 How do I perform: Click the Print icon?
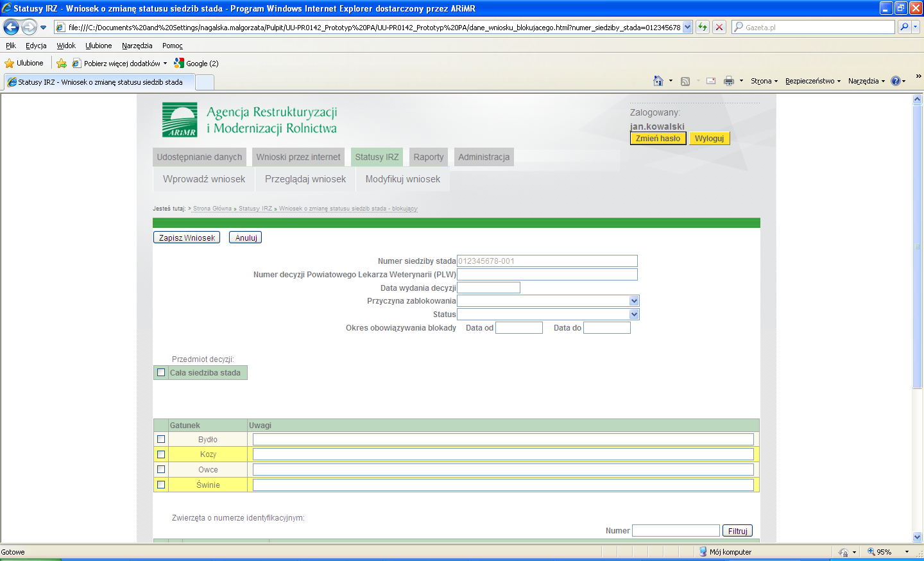(x=729, y=81)
